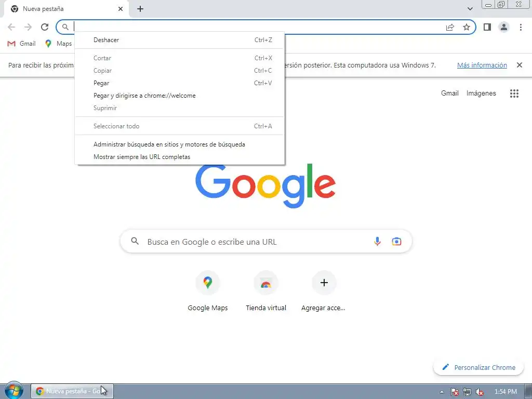Open the Google apps grid icon
This screenshot has width=532, height=399.
click(514, 94)
